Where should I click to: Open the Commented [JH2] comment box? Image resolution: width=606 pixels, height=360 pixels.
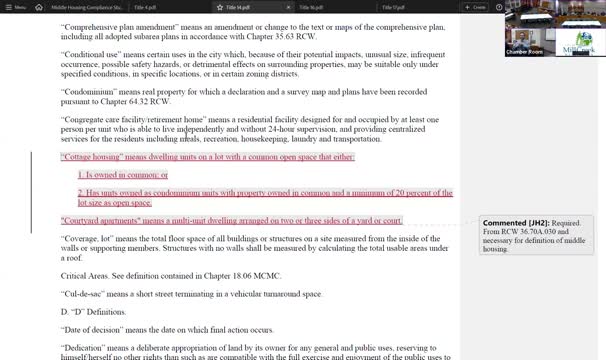point(536,235)
